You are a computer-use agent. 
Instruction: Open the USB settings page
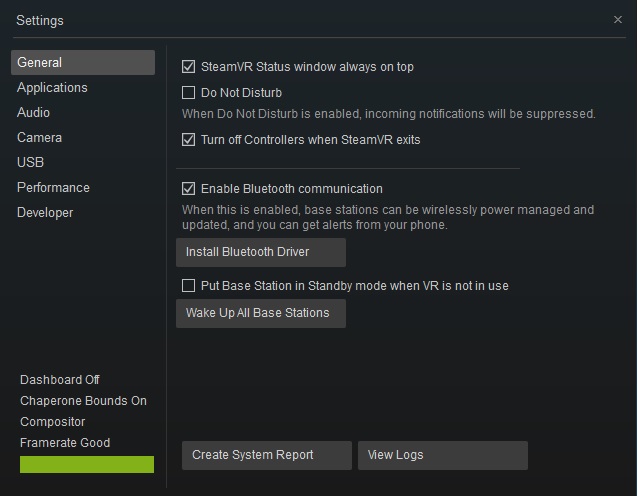(x=30, y=163)
